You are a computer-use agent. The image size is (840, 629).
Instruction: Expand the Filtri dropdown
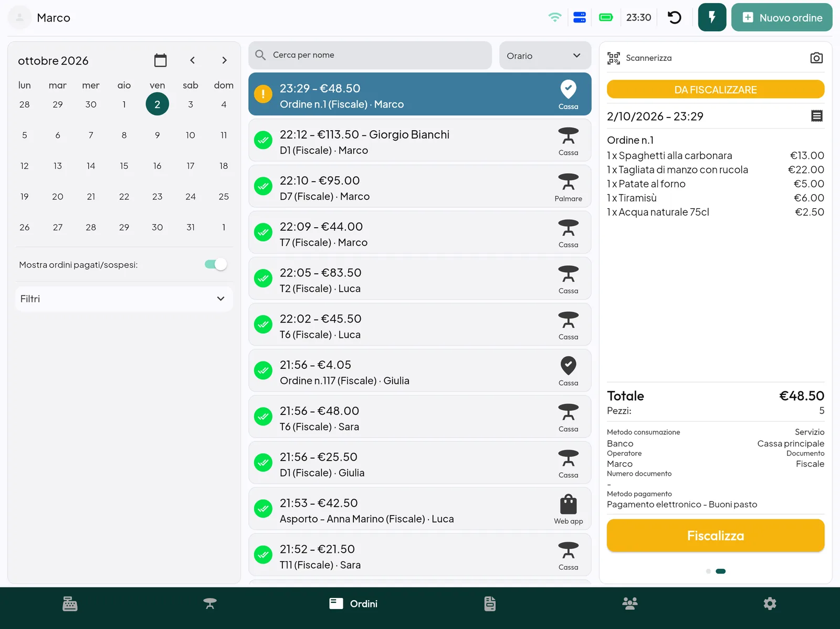[124, 298]
